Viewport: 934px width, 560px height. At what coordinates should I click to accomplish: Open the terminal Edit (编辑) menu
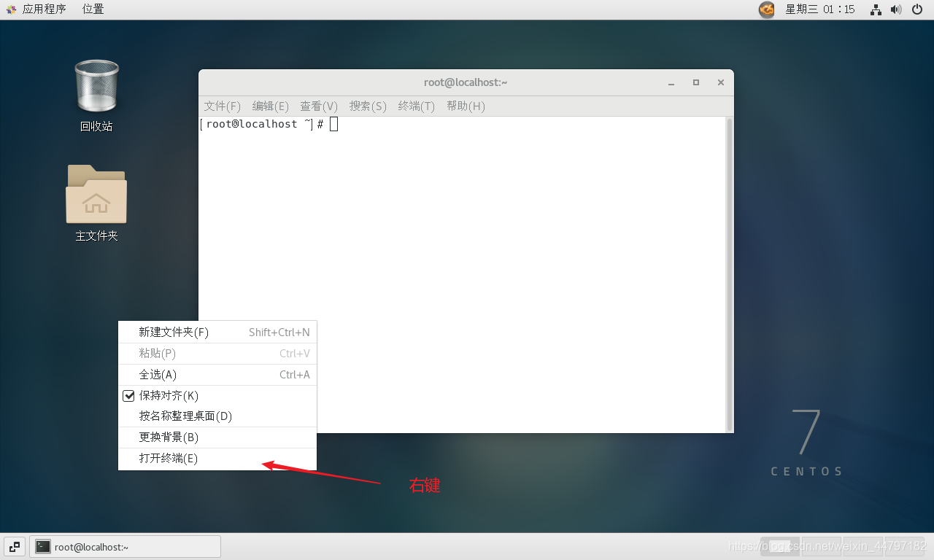(x=271, y=106)
